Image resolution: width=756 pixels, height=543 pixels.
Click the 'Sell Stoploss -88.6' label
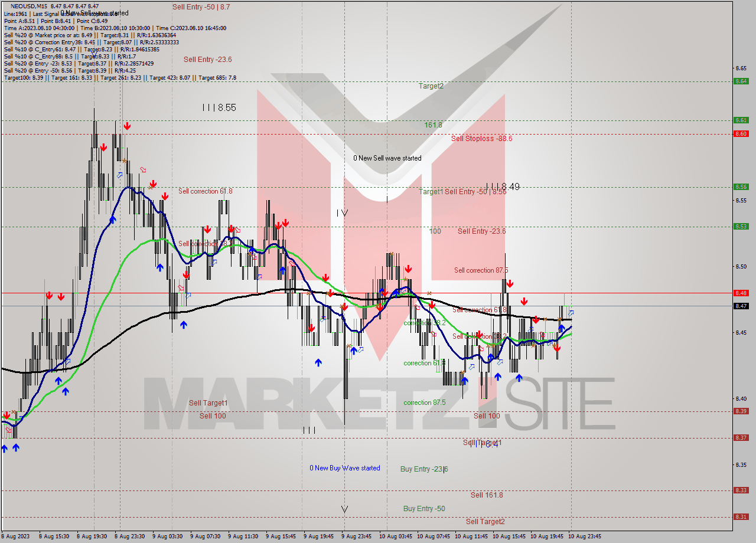pyautogui.click(x=482, y=139)
